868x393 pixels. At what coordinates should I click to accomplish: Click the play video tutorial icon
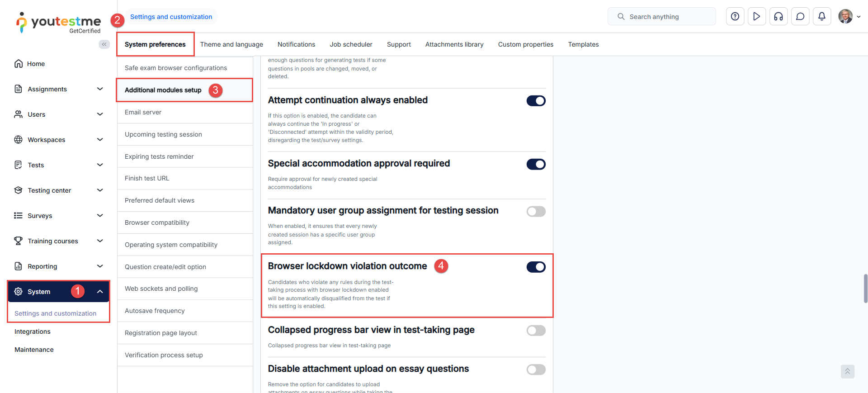click(x=757, y=17)
